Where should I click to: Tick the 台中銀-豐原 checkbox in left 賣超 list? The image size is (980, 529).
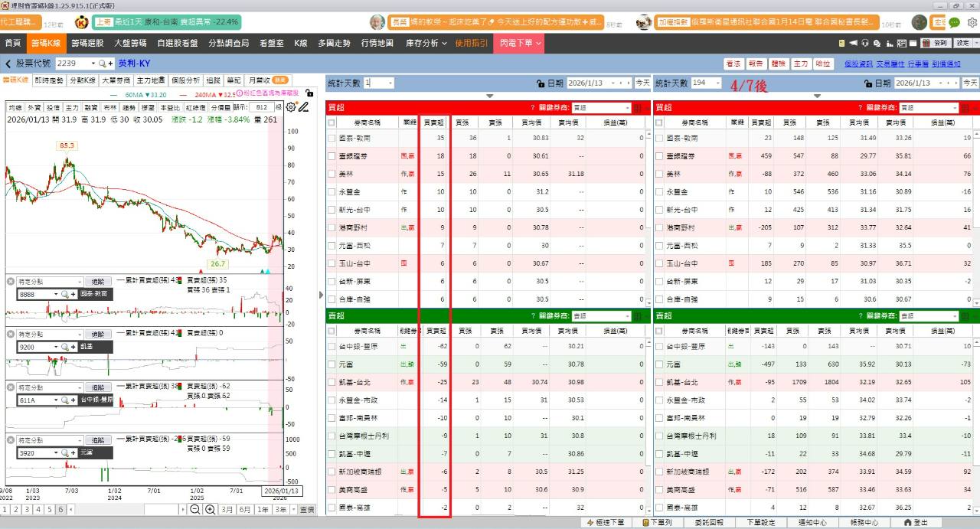pos(331,346)
